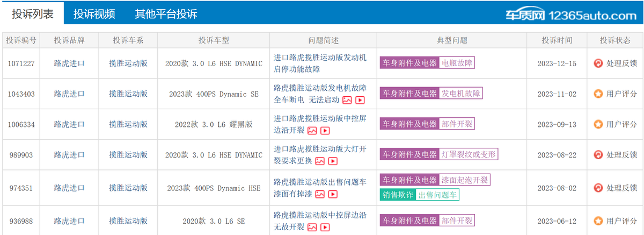Click 路虎进口 brand in row 974351
The width and height of the screenshot is (644, 235).
[69, 188]
